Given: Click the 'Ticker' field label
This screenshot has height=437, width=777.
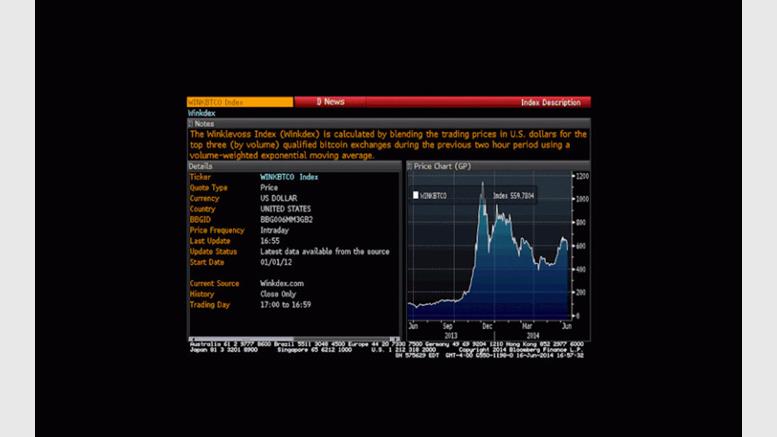Looking at the screenshot, I should (x=200, y=177).
